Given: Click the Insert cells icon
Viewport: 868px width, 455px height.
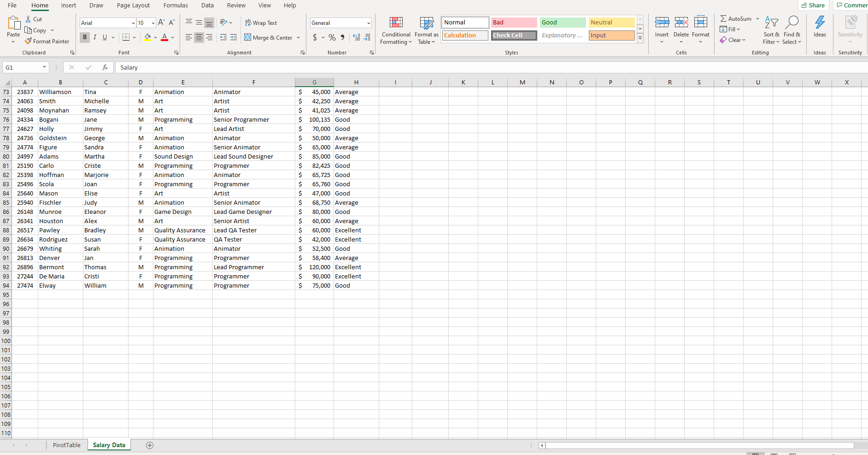Looking at the screenshot, I should coord(662,22).
